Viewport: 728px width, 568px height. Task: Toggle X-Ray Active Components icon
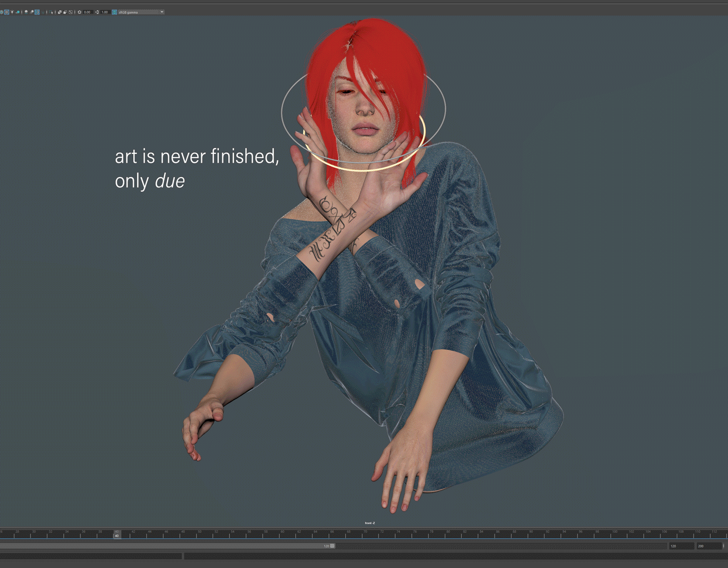[65, 12]
